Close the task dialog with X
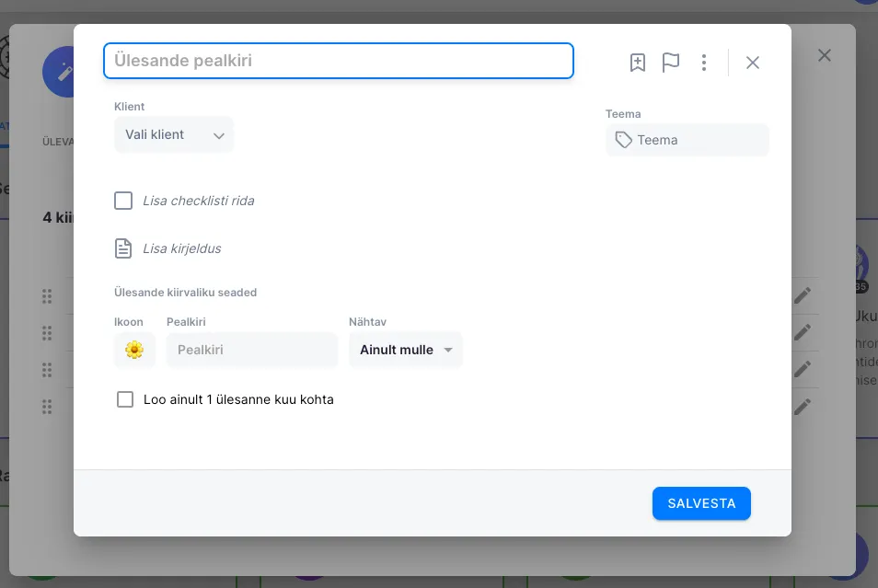This screenshot has height=588, width=878. [753, 63]
